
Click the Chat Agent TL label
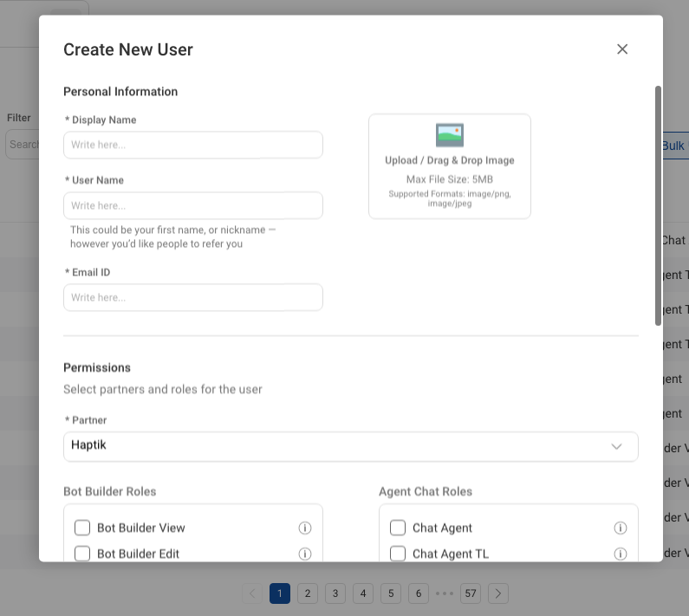[451, 554]
